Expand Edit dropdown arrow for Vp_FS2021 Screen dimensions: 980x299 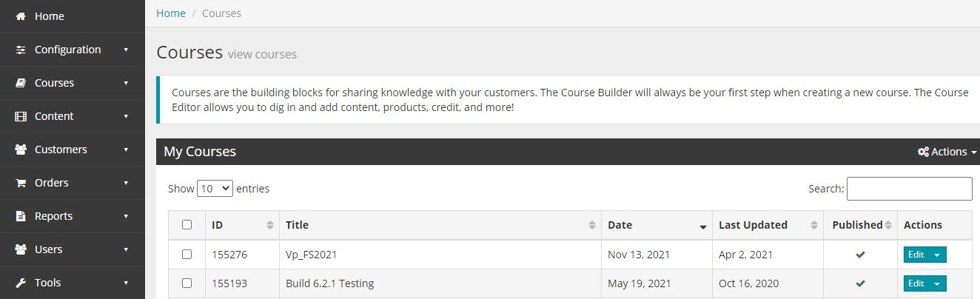(x=937, y=255)
